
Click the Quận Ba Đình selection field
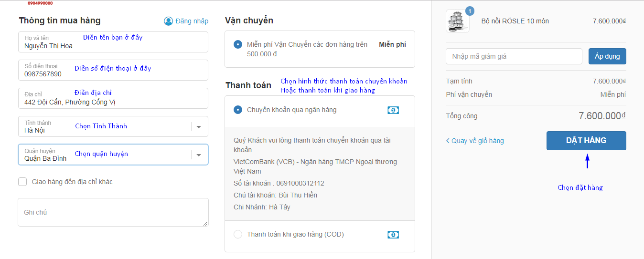[113, 155]
